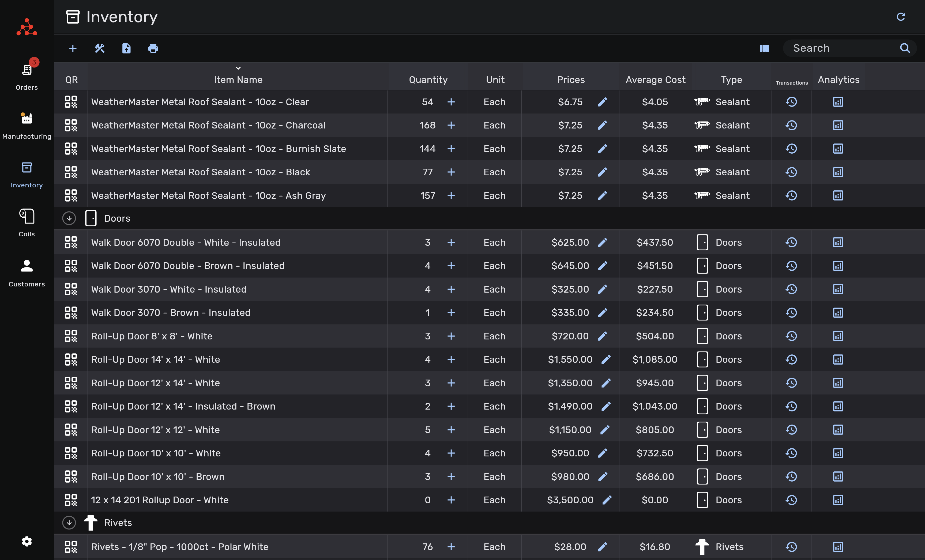Screen dimensions: 925x560
Task: Edit price of Roll-Up Door 8' x 8' White
Action: [602, 336]
